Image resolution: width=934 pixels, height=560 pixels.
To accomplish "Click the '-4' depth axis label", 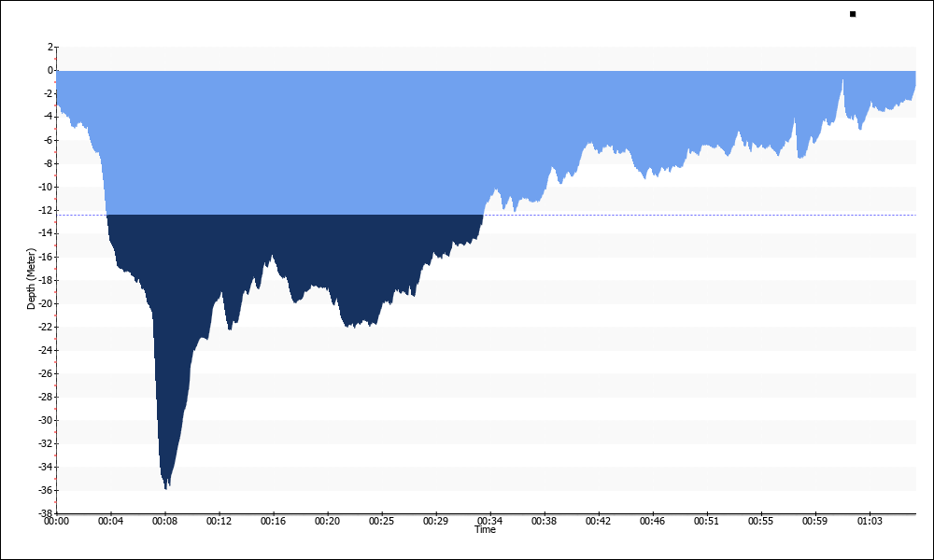I will tap(49, 117).
